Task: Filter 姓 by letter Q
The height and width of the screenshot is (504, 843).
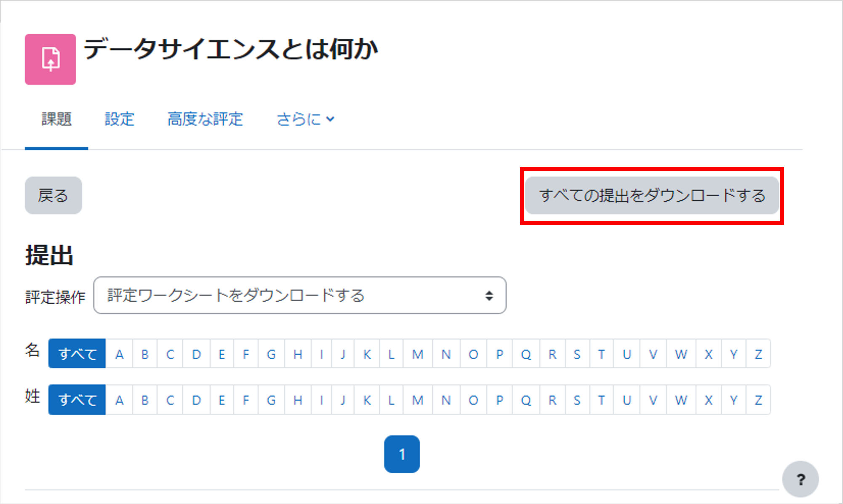Action: (526, 399)
